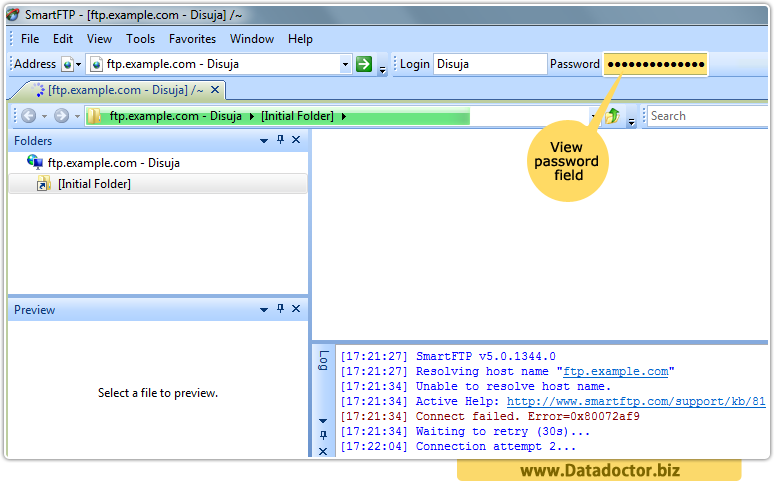Screen dimensions: 774x481
Task: Click the folder icon in path bar
Action: pos(94,117)
